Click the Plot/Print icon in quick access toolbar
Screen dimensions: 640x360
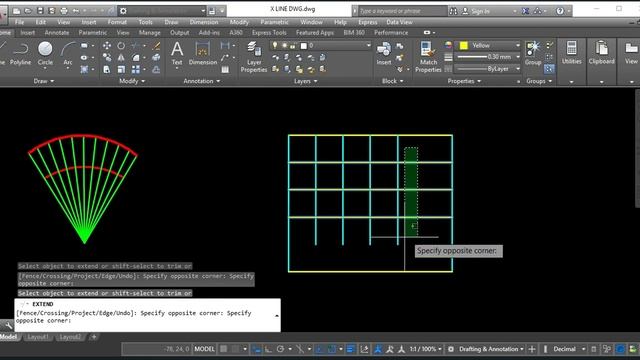point(64,11)
